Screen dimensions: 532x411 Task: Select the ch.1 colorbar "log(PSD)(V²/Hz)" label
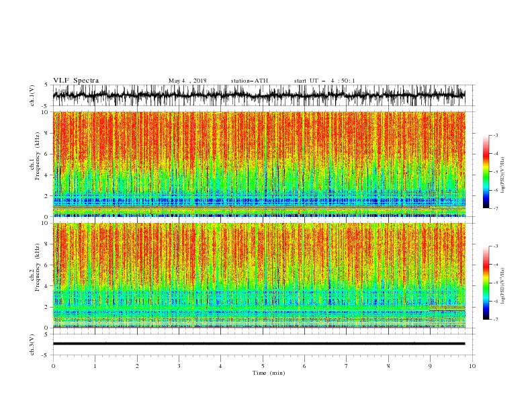(x=502, y=175)
